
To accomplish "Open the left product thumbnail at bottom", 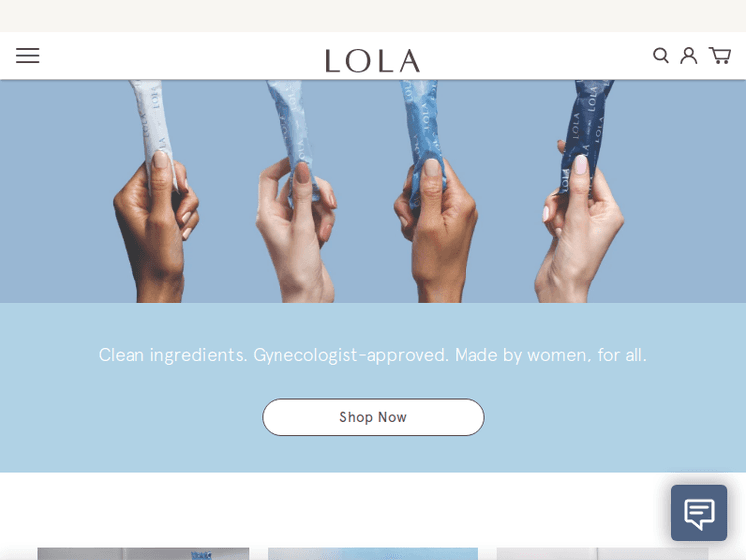I will pyautogui.click(x=142, y=554).
